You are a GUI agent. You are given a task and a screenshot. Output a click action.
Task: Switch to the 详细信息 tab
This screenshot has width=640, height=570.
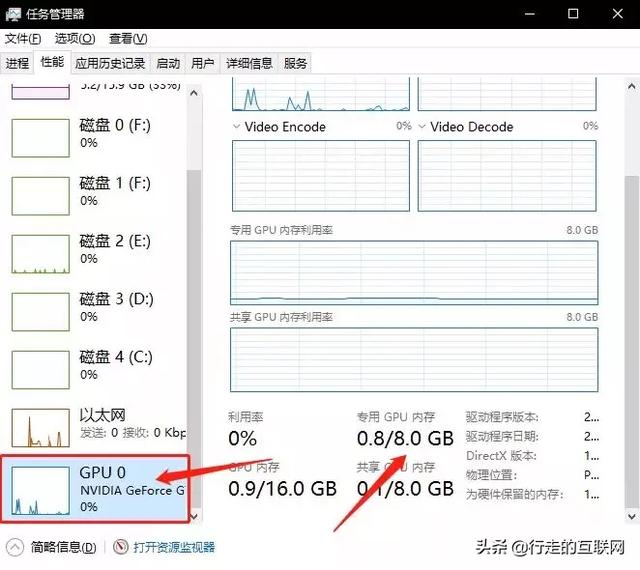tap(249, 63)
